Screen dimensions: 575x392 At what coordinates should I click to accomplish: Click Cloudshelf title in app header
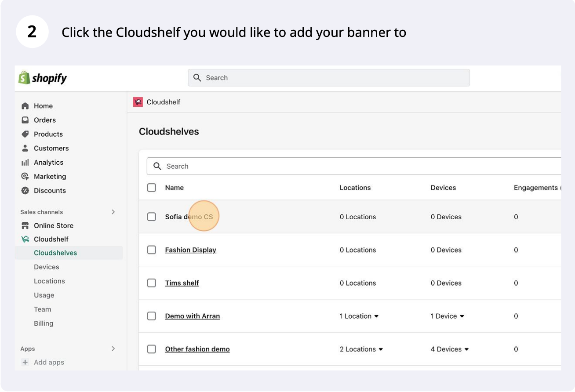[164, 102]
